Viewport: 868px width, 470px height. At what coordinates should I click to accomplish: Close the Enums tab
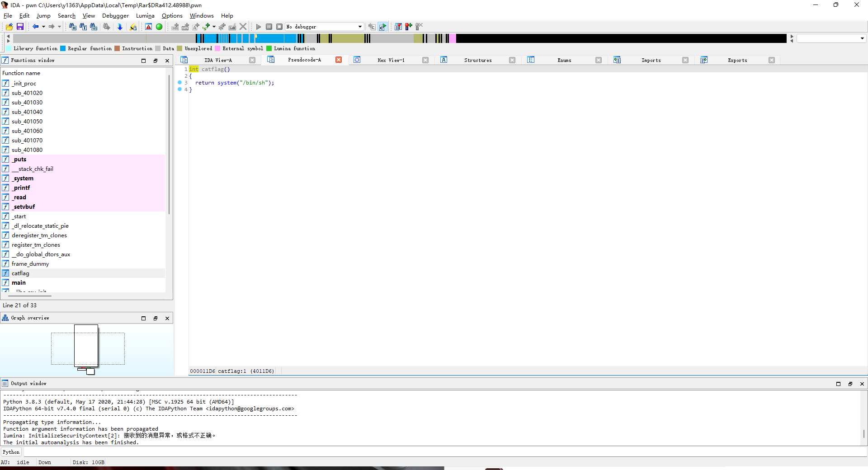tap(599, 60)
